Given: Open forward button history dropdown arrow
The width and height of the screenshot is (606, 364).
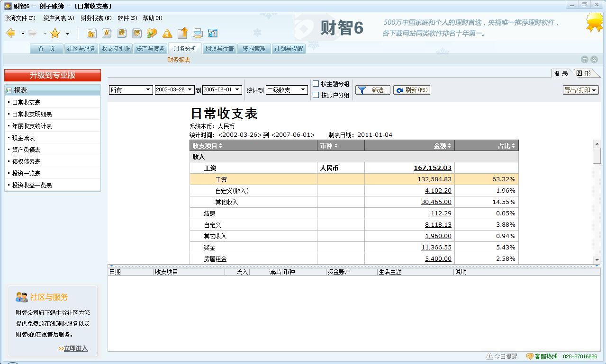Looking at the screenshot, I should point(45,34).
